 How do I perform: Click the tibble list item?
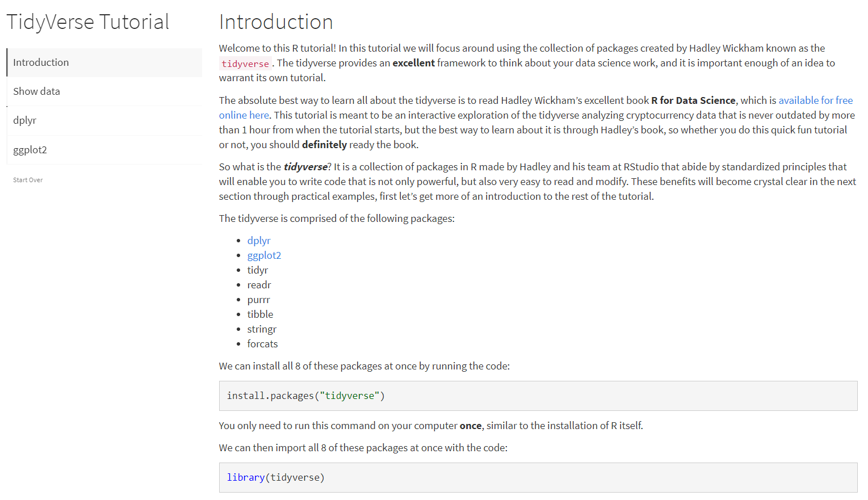[x=260, y=314]
